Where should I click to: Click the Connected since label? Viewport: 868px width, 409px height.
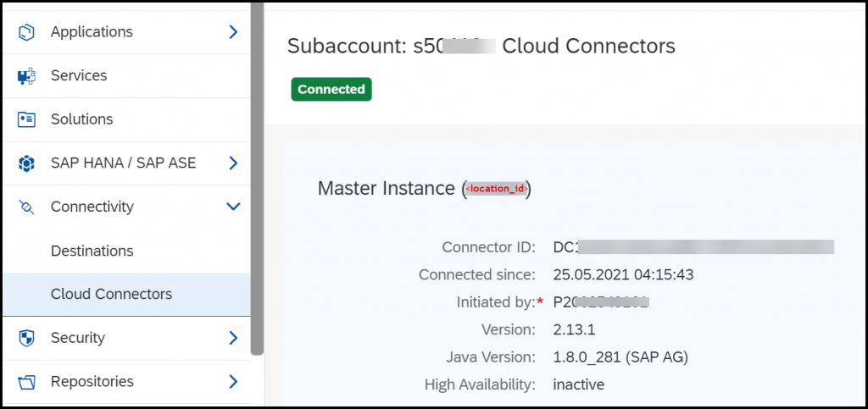tap(477, 274)
